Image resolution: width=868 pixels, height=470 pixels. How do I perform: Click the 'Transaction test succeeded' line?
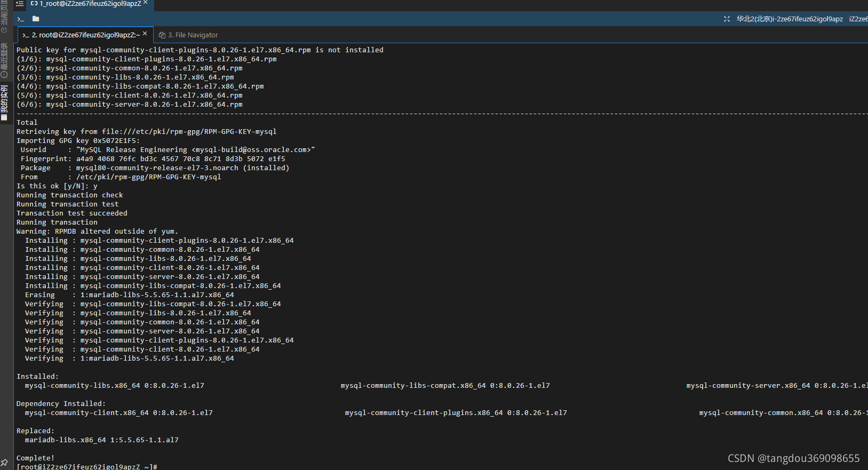[72, 213]
